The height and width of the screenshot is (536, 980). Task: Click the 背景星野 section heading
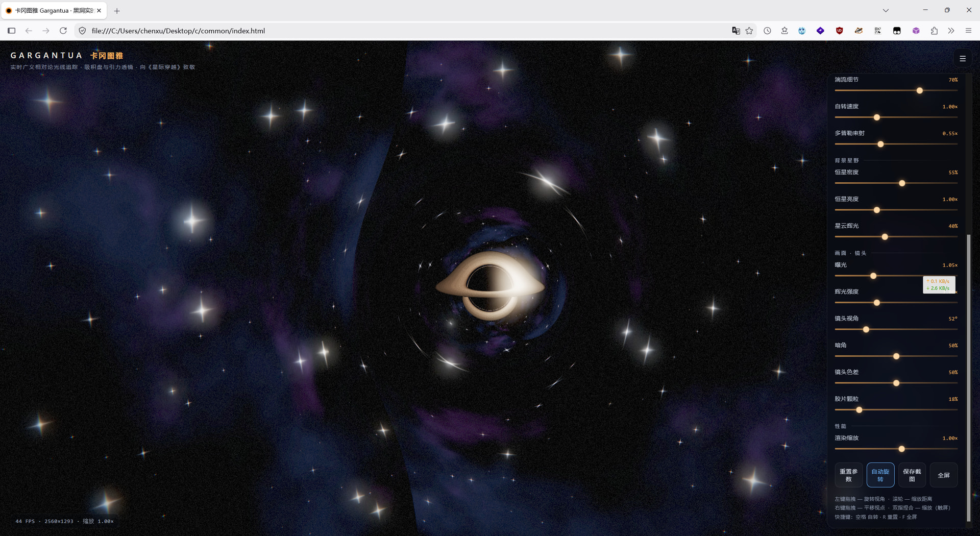tap(847, 160)
